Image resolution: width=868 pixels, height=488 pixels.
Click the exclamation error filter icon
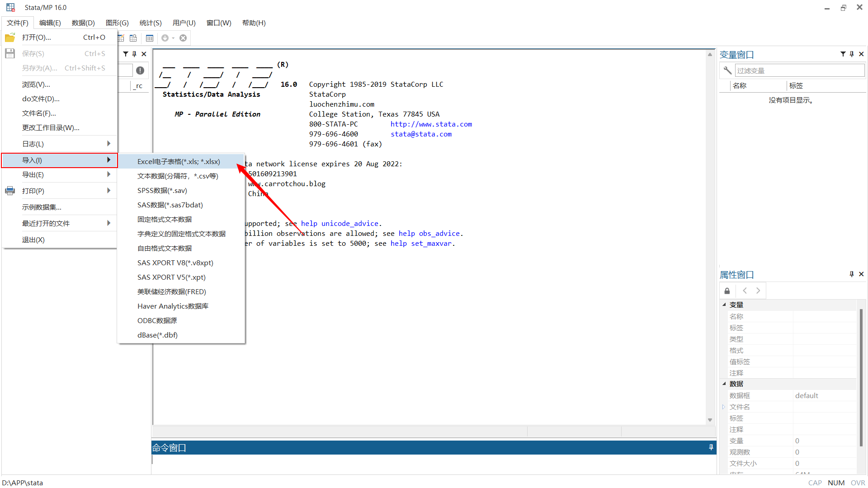click(x=140, y=70)
